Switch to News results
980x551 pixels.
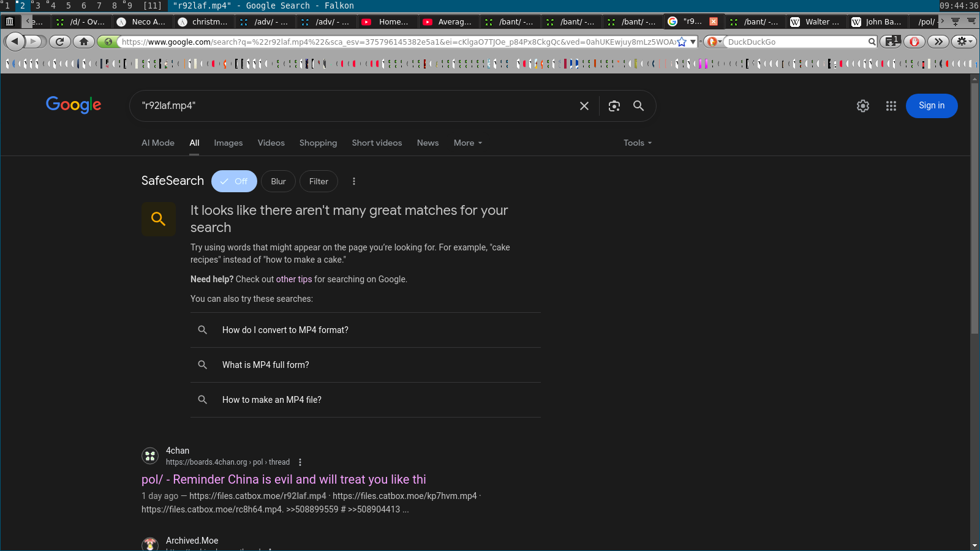[428, 143]
